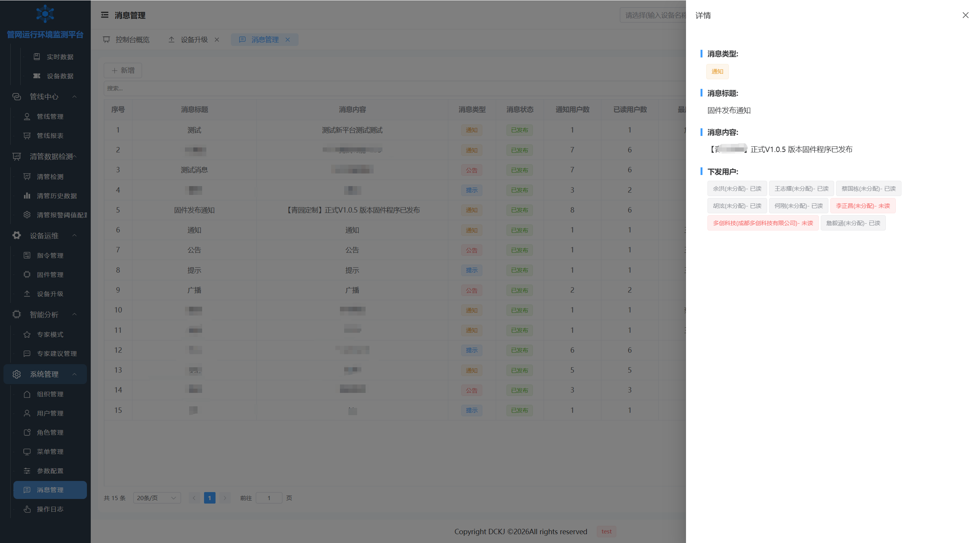Click the 消息管理 sidebar message icon

[x=27, y=490]
